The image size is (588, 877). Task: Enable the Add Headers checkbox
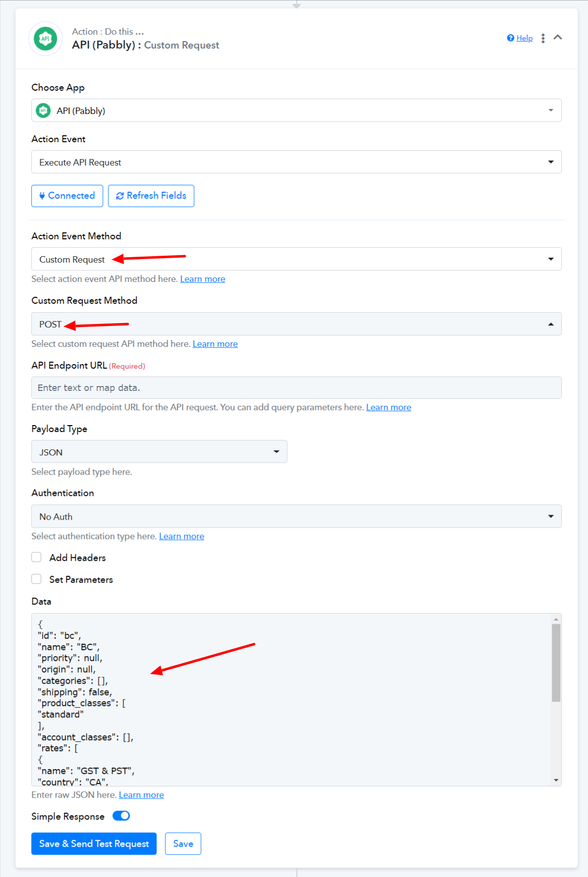36,557
